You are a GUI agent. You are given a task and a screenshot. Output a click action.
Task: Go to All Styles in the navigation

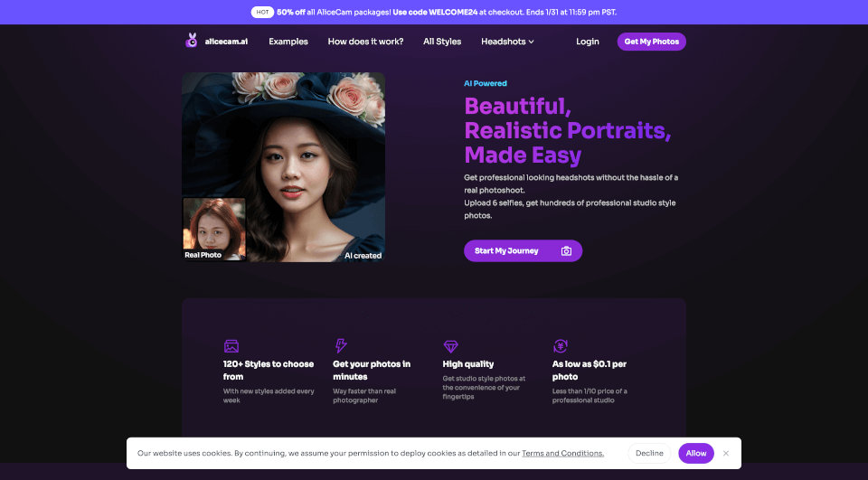pyautogui.click(x=442, y=42)
